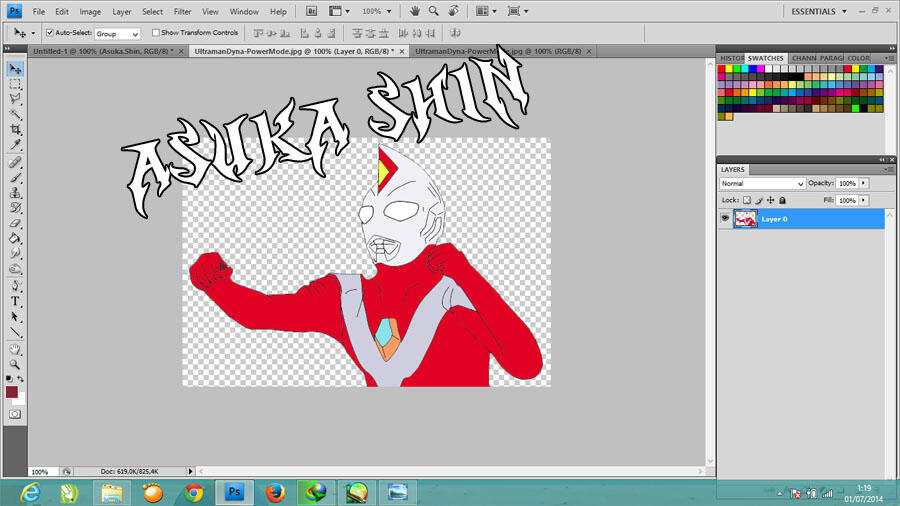Select the Line shape tool

(15, 332)
